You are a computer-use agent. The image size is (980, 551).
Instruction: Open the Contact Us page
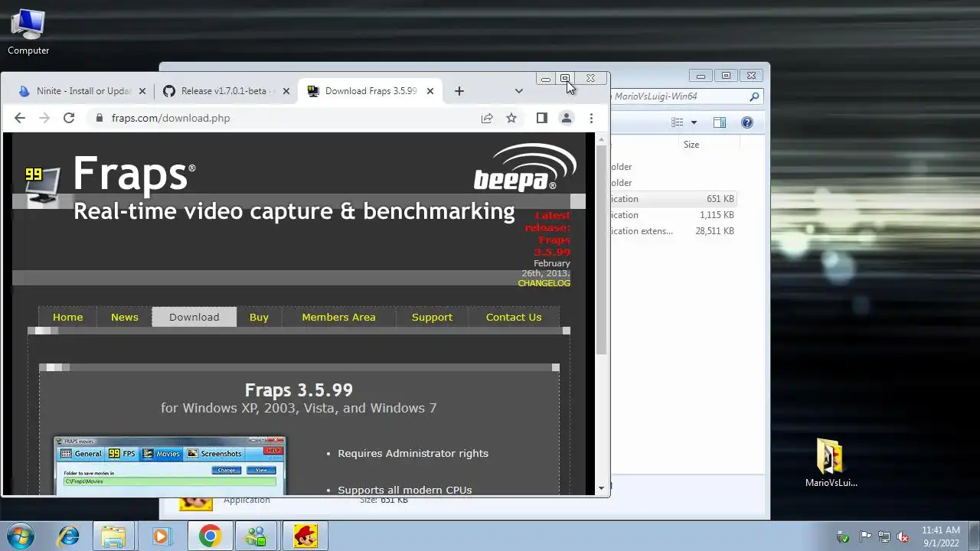(514, 317)
